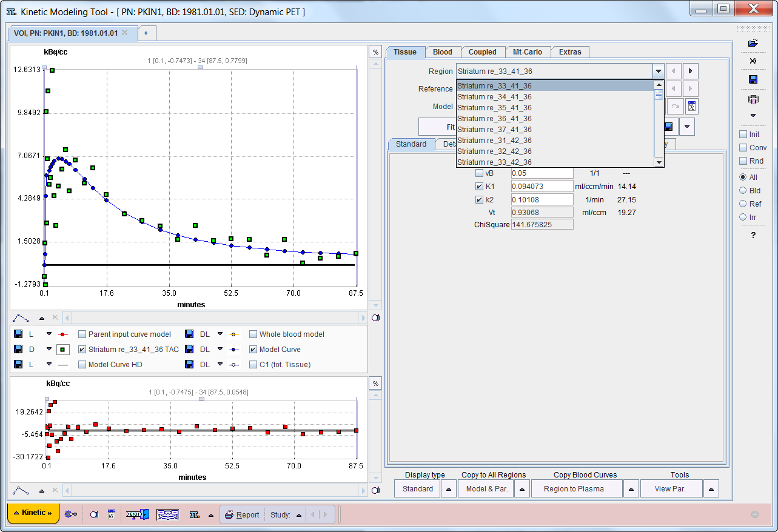Save C1 tot. Tissue curve with floppy icon
This screenshot has width=778, height=532.
click(189, 364)
